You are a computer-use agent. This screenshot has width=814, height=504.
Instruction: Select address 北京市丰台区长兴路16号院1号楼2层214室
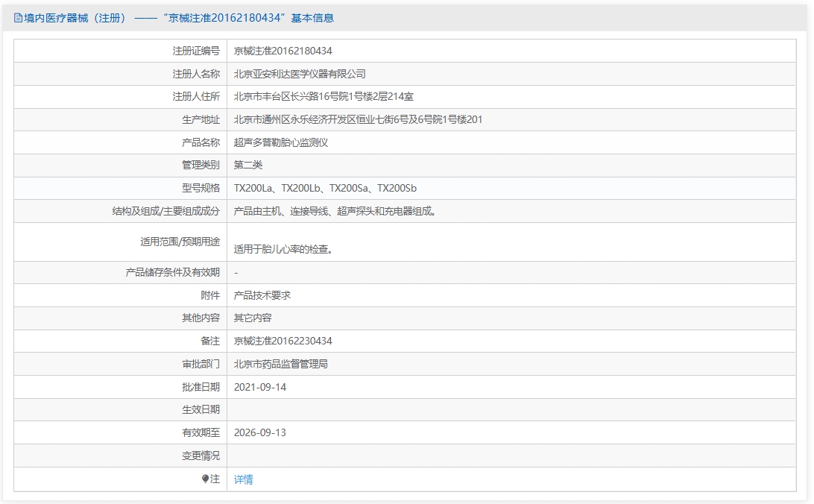[x=324, y=96]
